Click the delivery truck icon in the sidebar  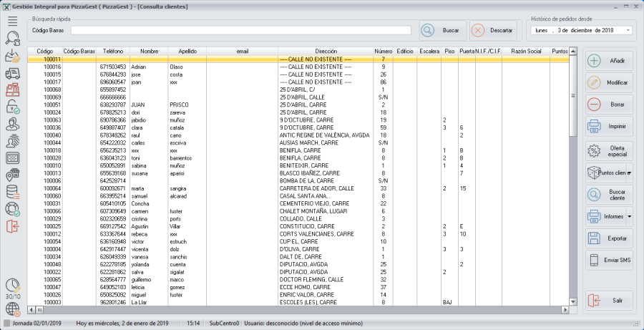click(x=12, y=73)
